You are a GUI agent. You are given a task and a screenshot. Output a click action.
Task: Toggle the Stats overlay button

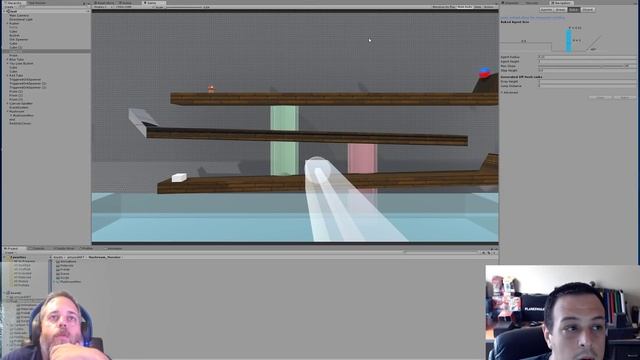click(x=478, y=7)
